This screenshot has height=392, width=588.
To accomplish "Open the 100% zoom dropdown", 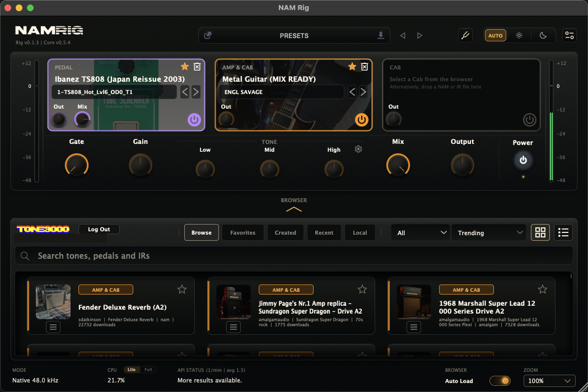I will 549,381.
